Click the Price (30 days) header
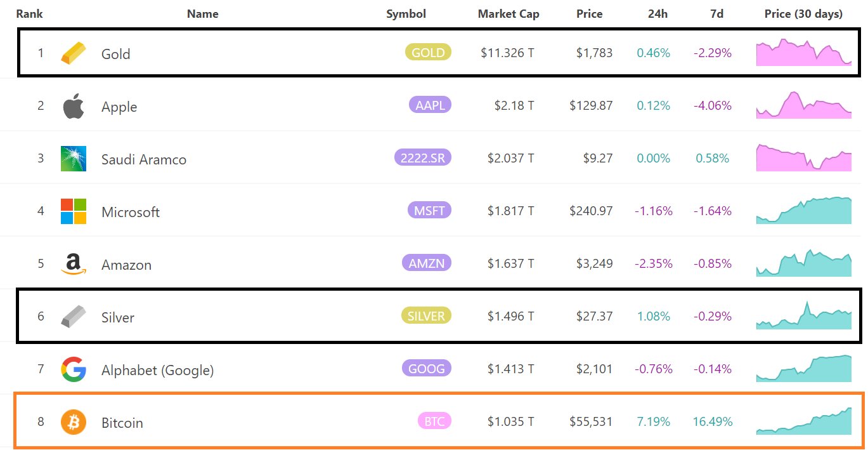868x450 pixels. (804, 13)
